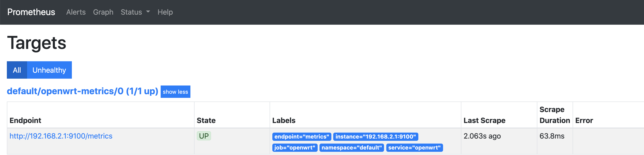
Task: Click the endpoint="metrics" label badge
Action: (301, 137)
